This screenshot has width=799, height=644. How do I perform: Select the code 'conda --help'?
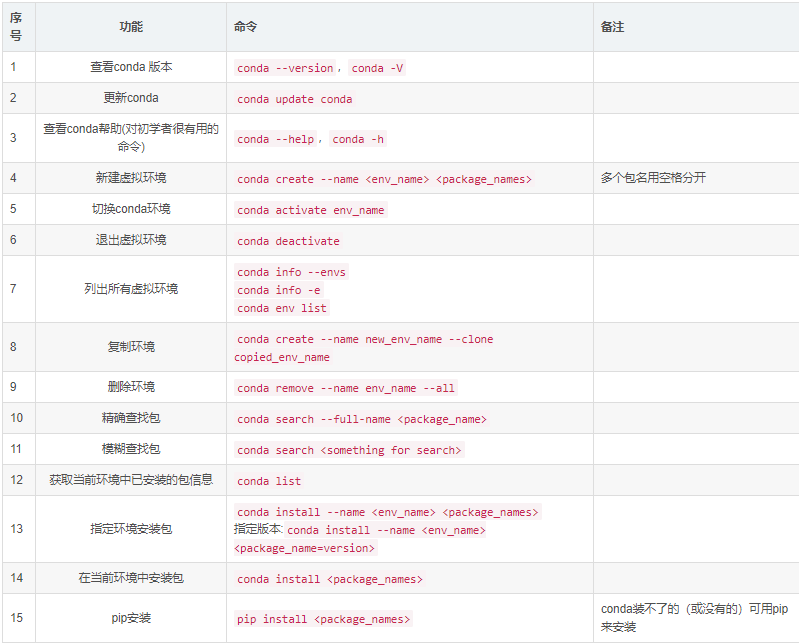[x=276, y=139]
